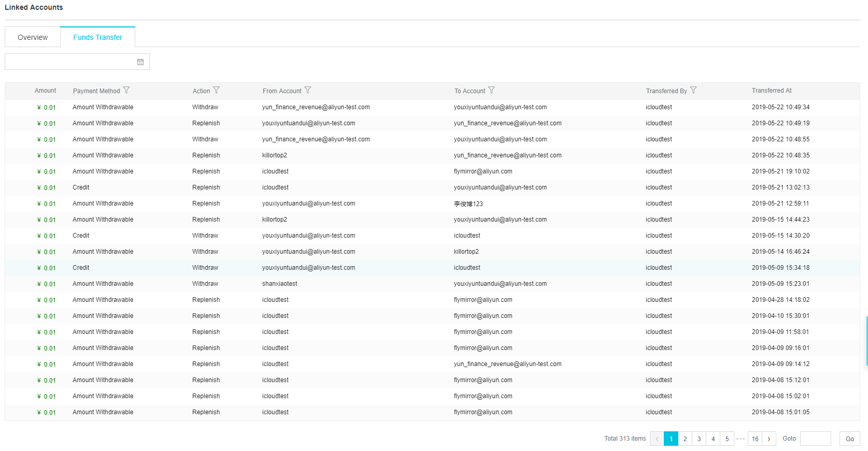Click the Transferred At column header

pos(772,91)
